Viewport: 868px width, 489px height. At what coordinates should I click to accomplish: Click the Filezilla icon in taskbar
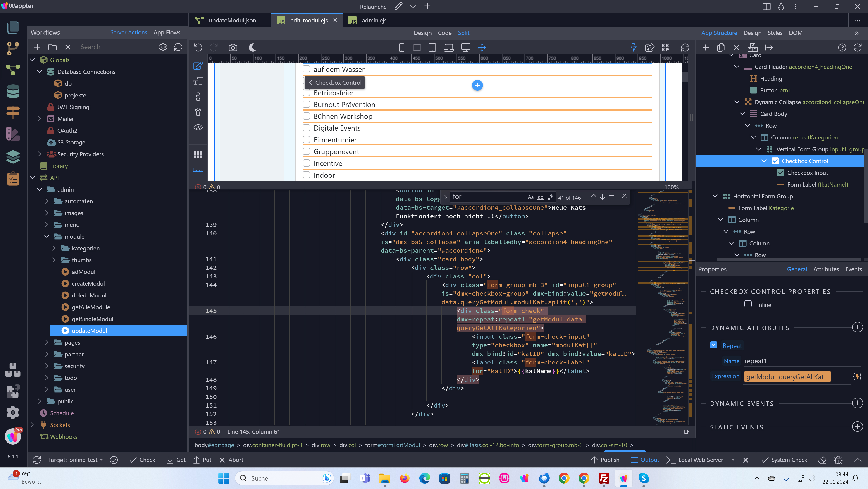click(603, 478)
